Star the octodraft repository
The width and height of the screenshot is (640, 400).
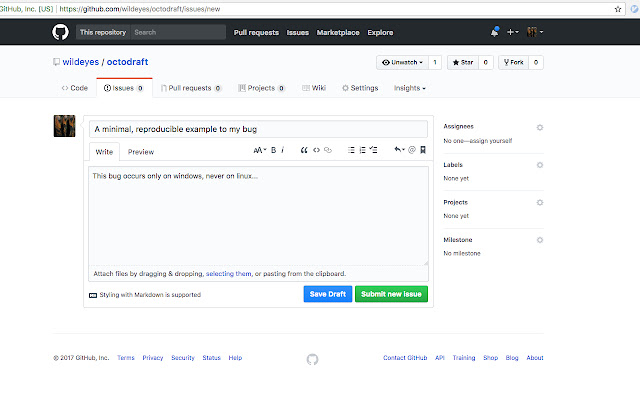point(462,62)
